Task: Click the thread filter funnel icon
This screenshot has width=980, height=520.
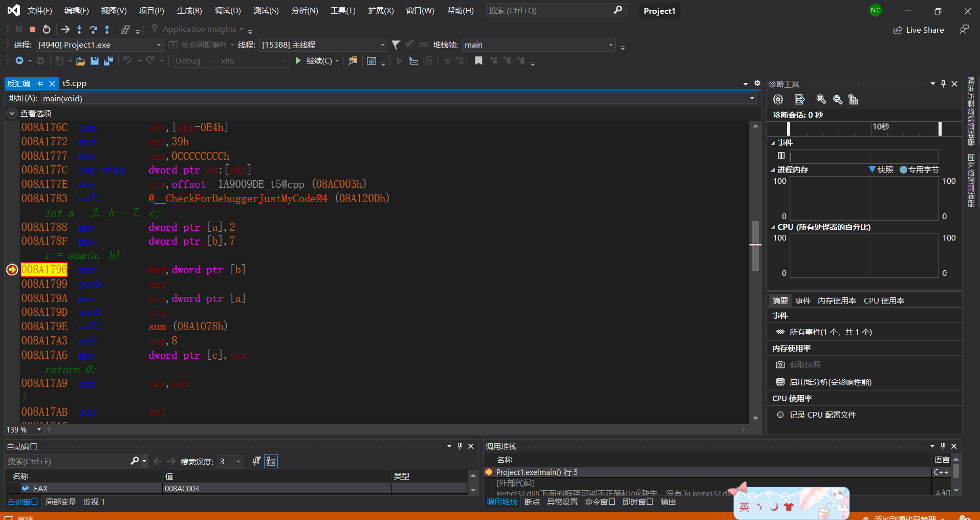Action: pos(396,45)
